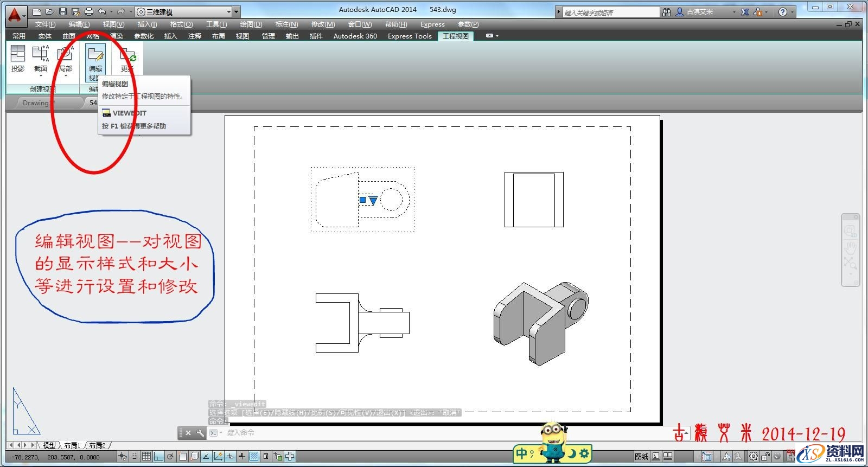
Task: Click the Undo arrow icon
Action: (x=102, y=11)
